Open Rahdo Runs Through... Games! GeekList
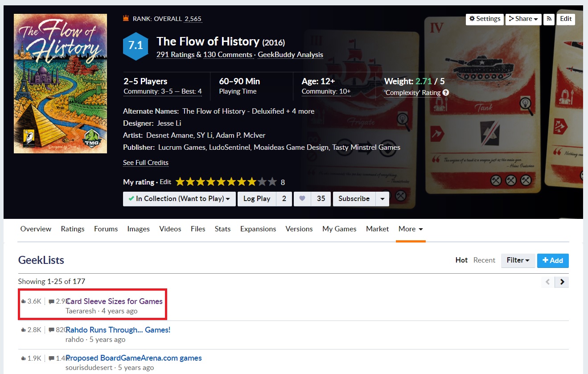 (118, 330)
